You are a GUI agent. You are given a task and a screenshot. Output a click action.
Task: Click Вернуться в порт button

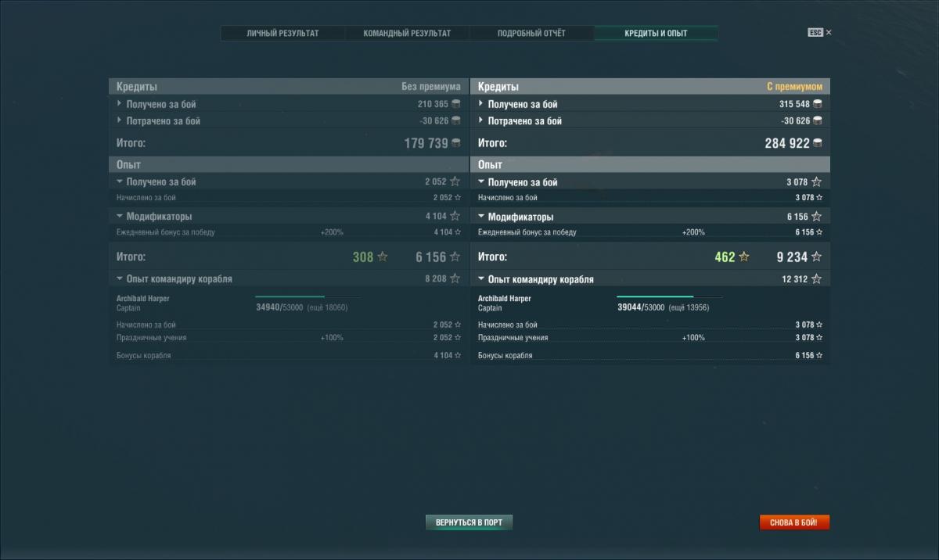[469, 522]
